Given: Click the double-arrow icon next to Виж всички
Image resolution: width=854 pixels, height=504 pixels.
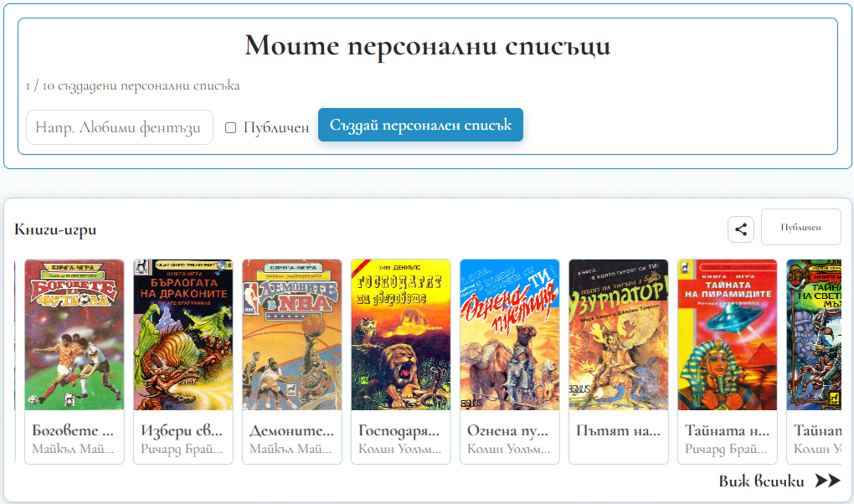Looking at the screenshot, I should point(827,481).
